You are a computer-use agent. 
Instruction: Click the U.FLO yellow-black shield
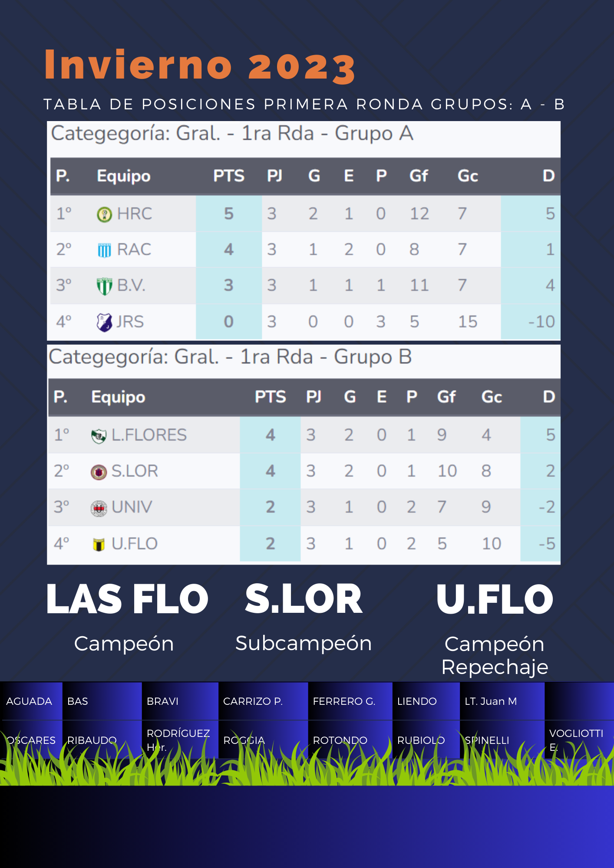coord(99,544)
